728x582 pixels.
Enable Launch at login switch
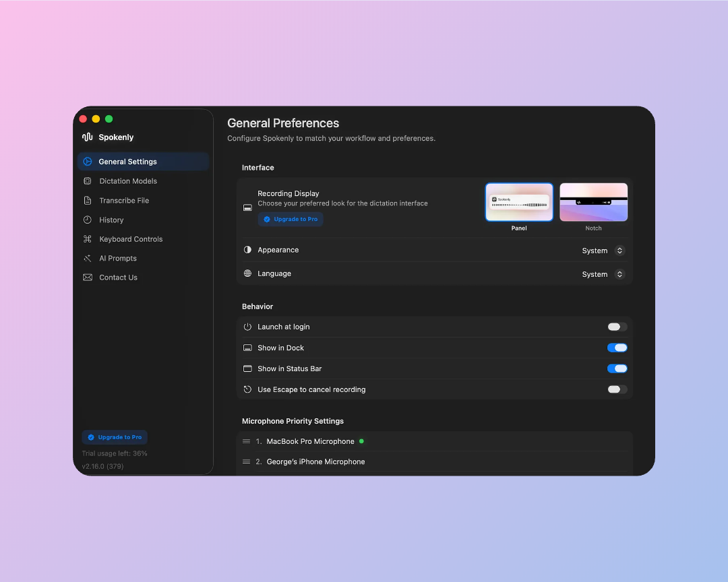pyautogui.click(x=617, y=327)
